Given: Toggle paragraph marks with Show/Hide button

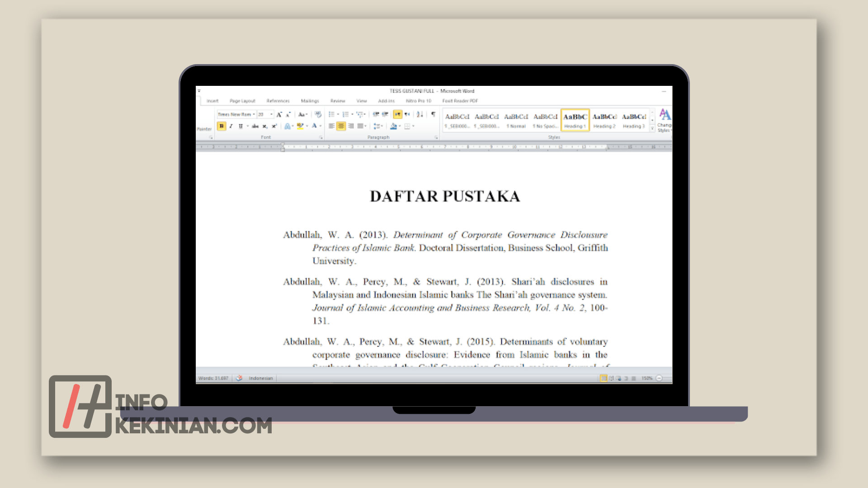Looking at the screenshot, I should [x=433, y=114].
